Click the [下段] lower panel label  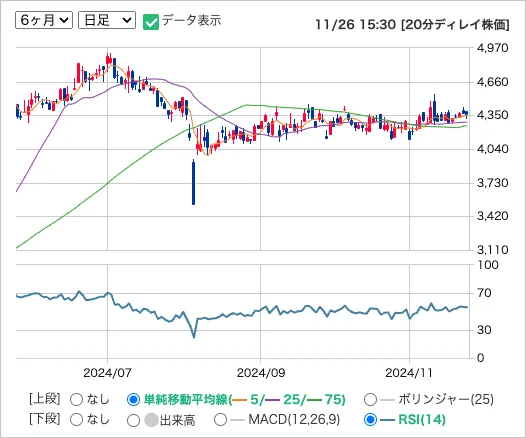pyautogui.click(x=45, y=419)
